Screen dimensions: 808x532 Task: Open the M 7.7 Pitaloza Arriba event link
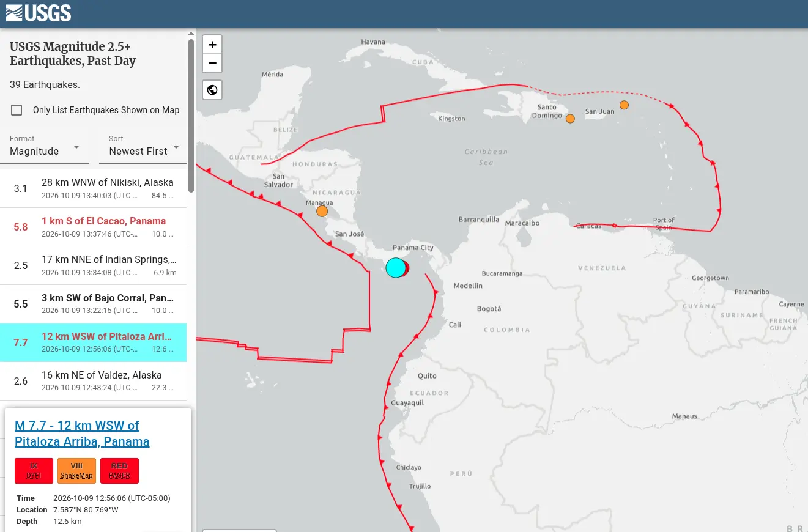pyautogui.click(x=82, y=434)
